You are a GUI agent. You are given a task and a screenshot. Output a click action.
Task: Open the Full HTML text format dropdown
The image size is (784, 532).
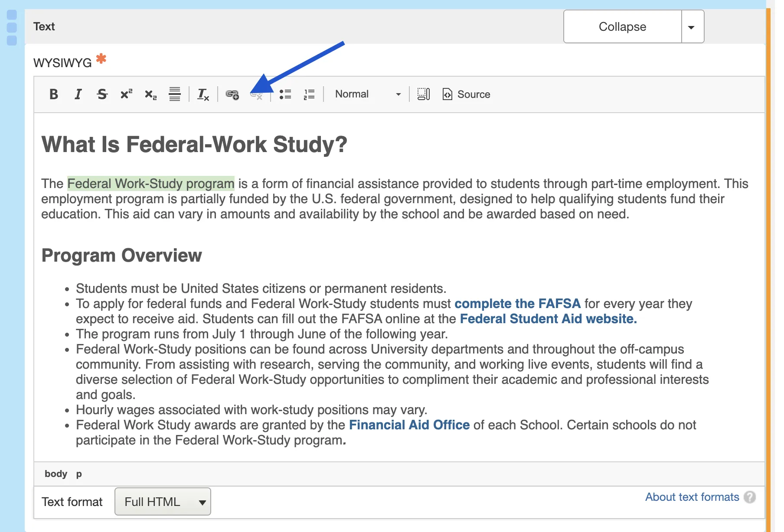(x=163, y=502)
